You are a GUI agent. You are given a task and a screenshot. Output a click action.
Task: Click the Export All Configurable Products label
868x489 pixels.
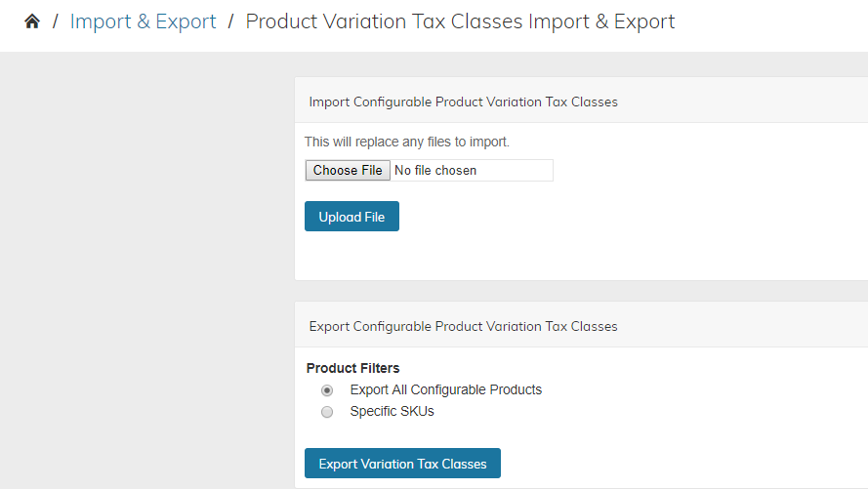[445, 390]
